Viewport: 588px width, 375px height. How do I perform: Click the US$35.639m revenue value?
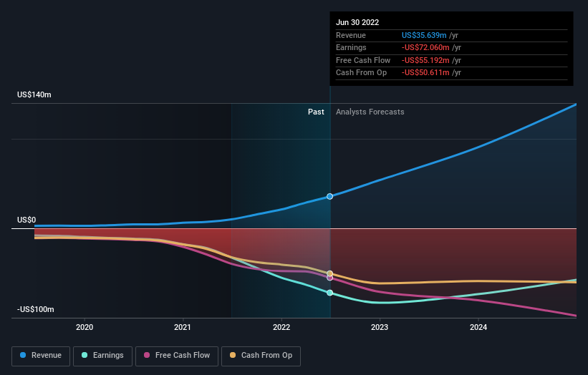click(424, 35)
